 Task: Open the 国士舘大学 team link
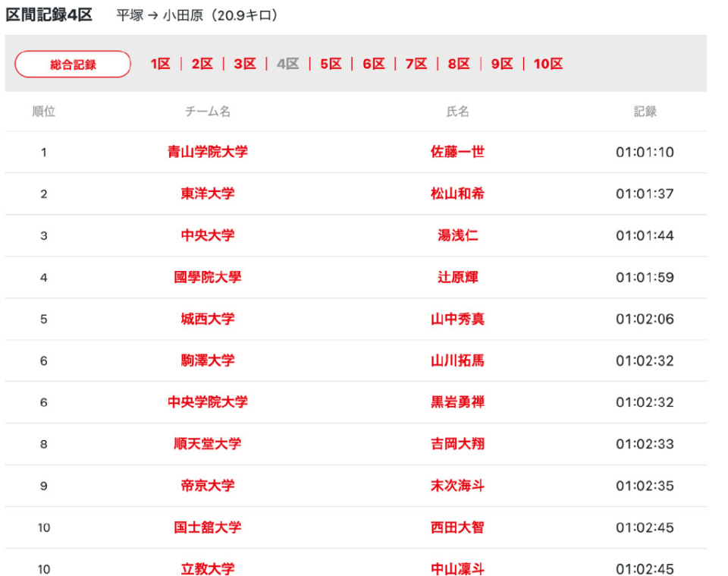(208, 527)
